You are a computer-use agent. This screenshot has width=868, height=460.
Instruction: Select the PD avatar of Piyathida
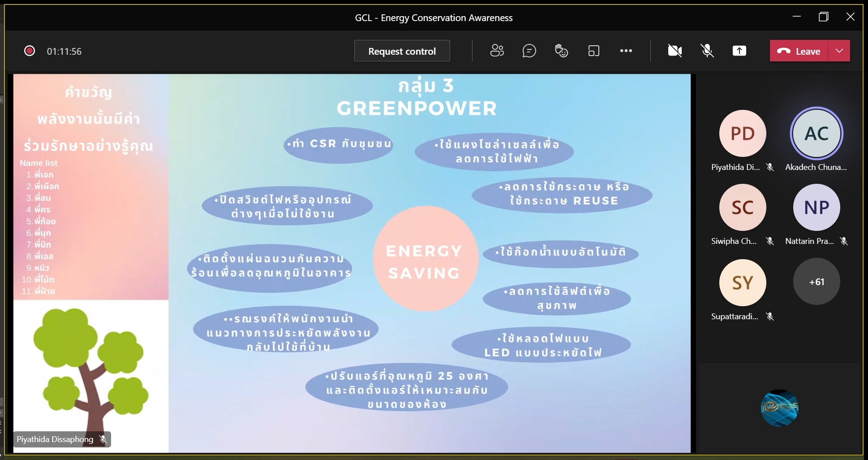point(743,134)
